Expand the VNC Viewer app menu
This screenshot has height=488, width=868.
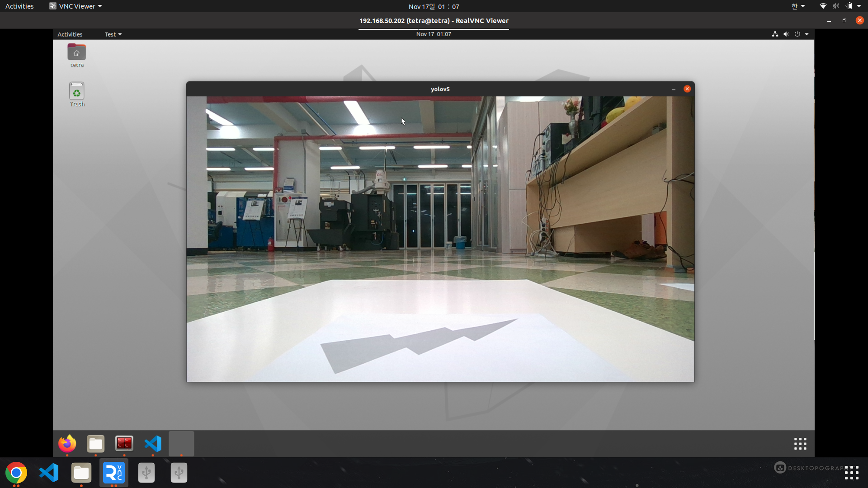pos(76,6)
